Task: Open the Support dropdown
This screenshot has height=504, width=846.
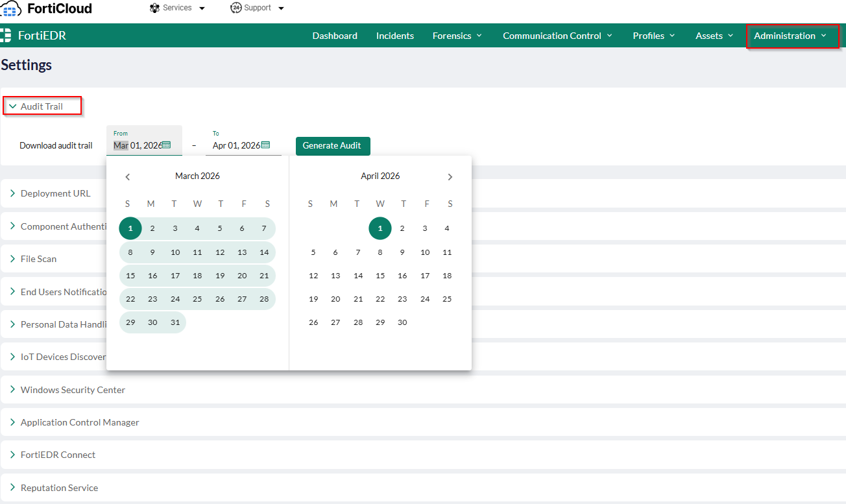Action: tap(258, 8)
